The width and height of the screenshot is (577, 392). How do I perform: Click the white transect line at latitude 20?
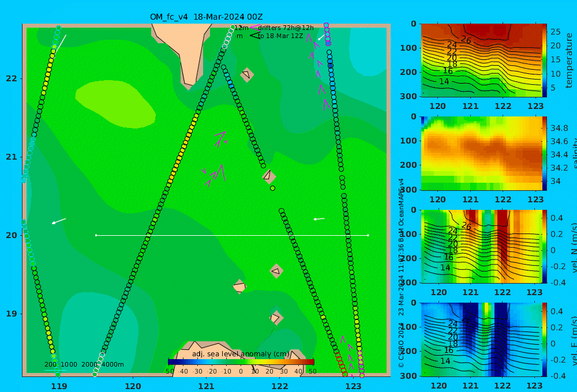tap(232, 235)
